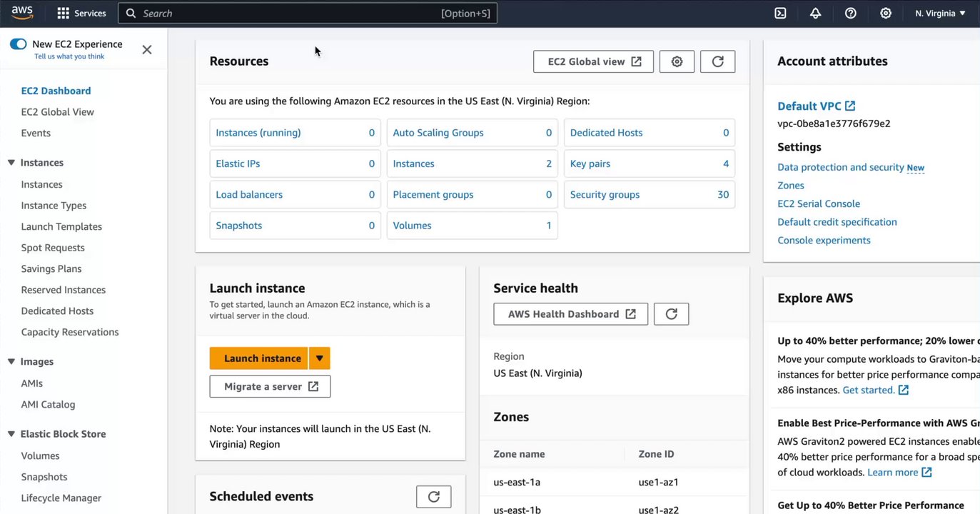Click the top Search input field
This screenshot has height=514, width=980.
pos(286,13)
